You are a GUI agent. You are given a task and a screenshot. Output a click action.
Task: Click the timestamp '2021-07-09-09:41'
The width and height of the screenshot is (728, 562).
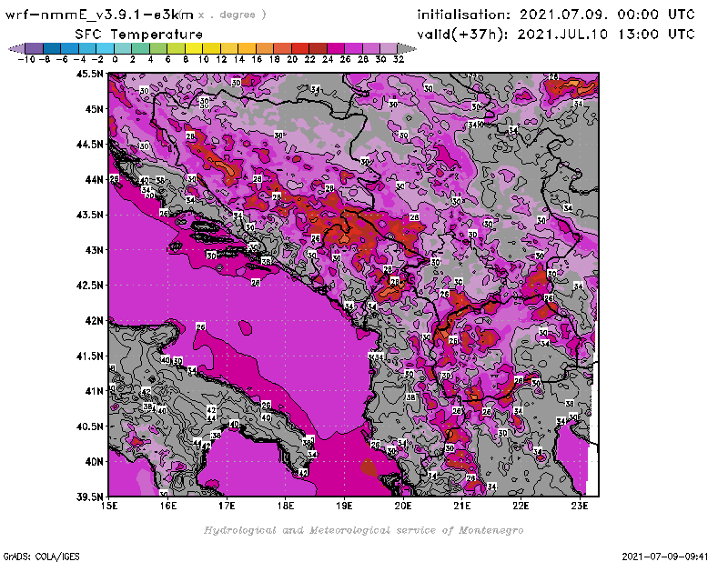(665, 557)
